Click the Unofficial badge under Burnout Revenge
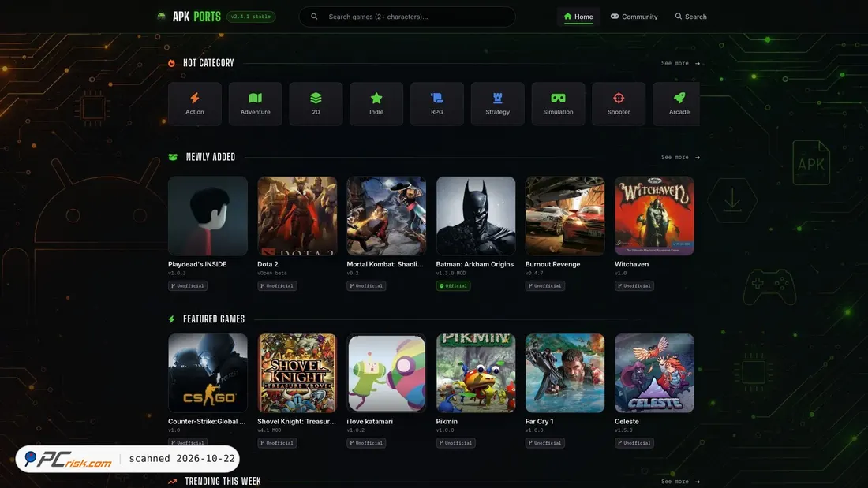Viewport: 868px width, 488px height. (x=545, y=286)
